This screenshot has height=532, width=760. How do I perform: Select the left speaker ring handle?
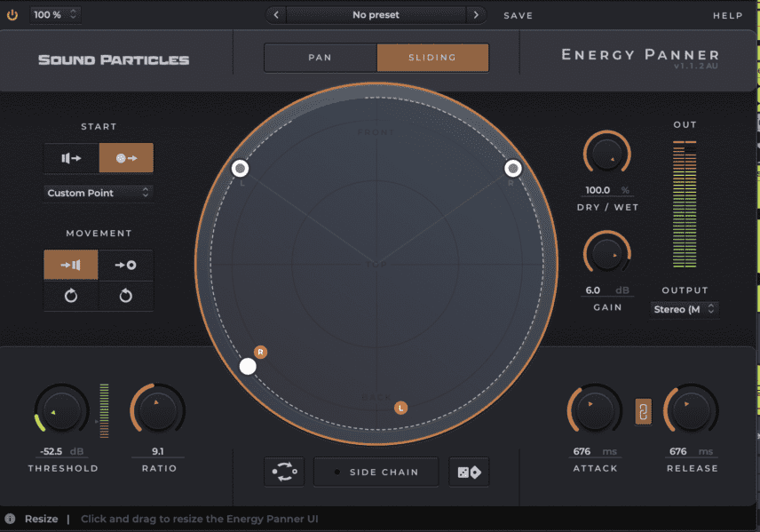(240, 168)
